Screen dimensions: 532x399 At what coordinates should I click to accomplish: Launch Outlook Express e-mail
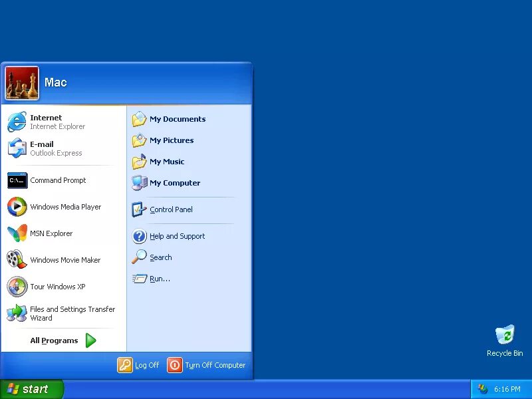point(42,148)
